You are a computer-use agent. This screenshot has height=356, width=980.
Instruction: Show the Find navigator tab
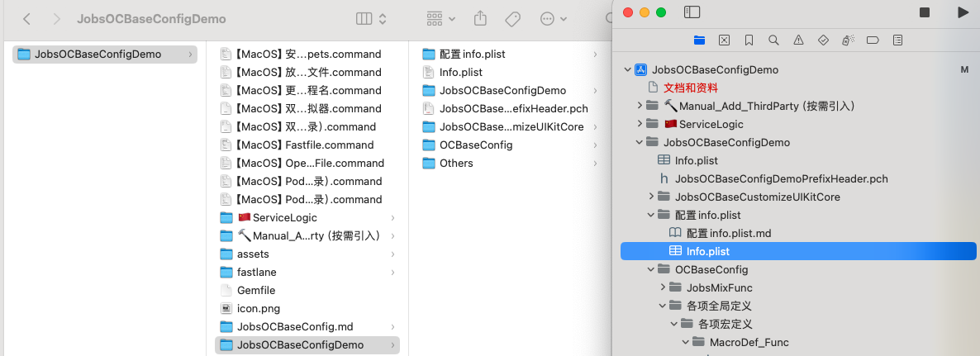tap(773, 40)
